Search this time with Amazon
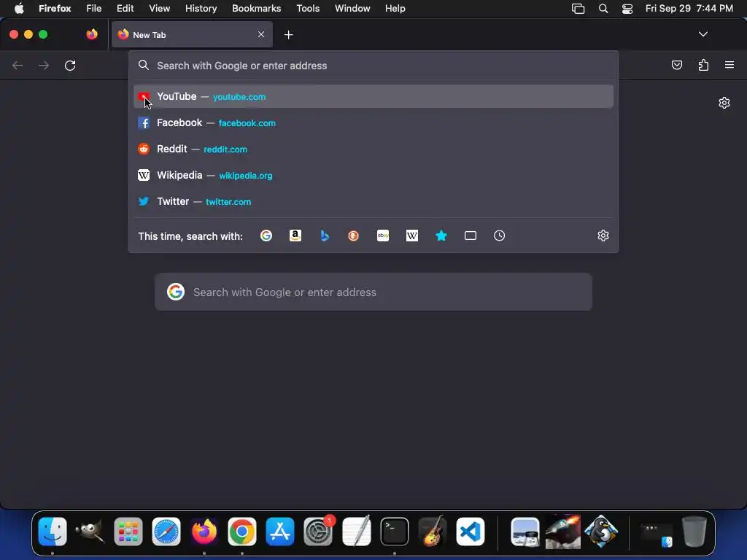The height and width of the screenshot is (560, 747). pos(295,236)
